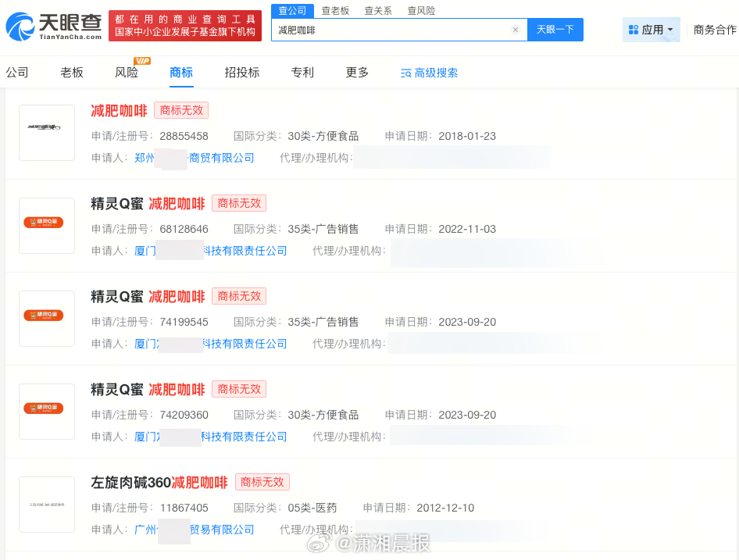Open trademark thumbnail for number 68128646
The image size is (739, 560).
tap(47, 225)
